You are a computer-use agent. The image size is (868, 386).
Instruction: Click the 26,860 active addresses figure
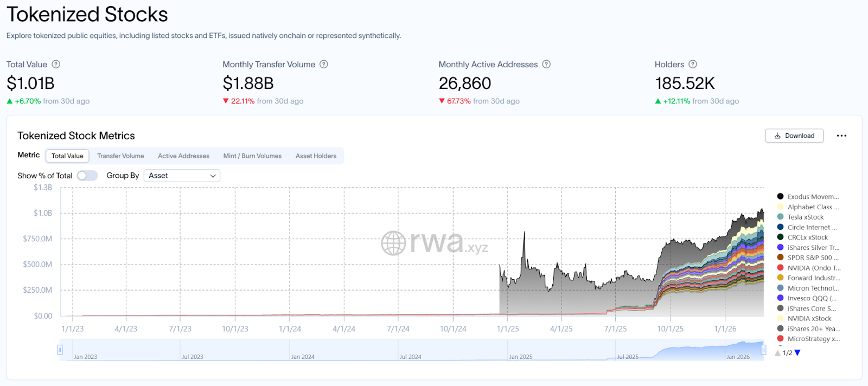[x=465, y=83]
